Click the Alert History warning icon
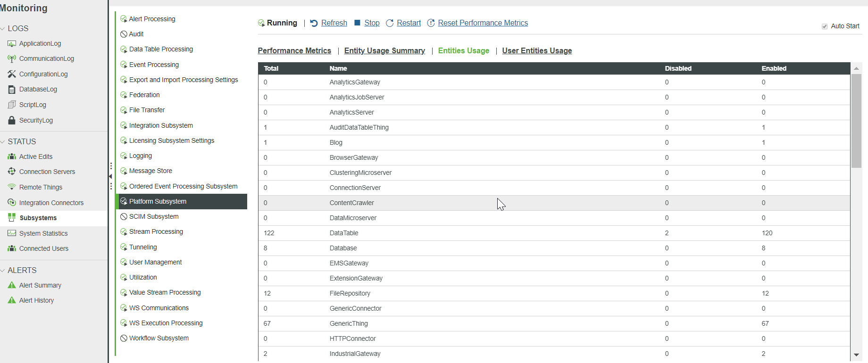This screenshot has height=363, width=868. (12, 300)
